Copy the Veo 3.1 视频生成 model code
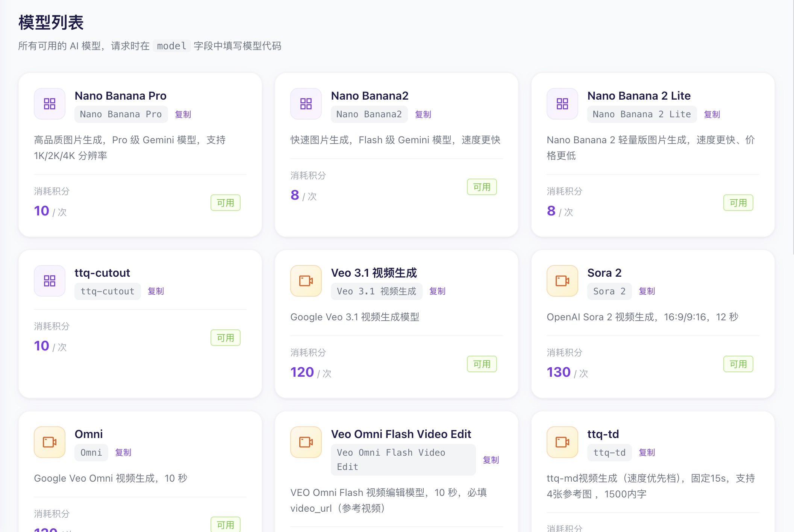 (x=437, y=291)
